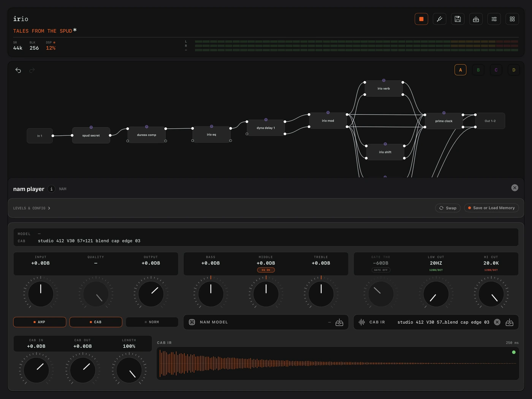This screenshot has height=399, width=532.
Task: Click the NAM model chip icon
Action: 192,322
